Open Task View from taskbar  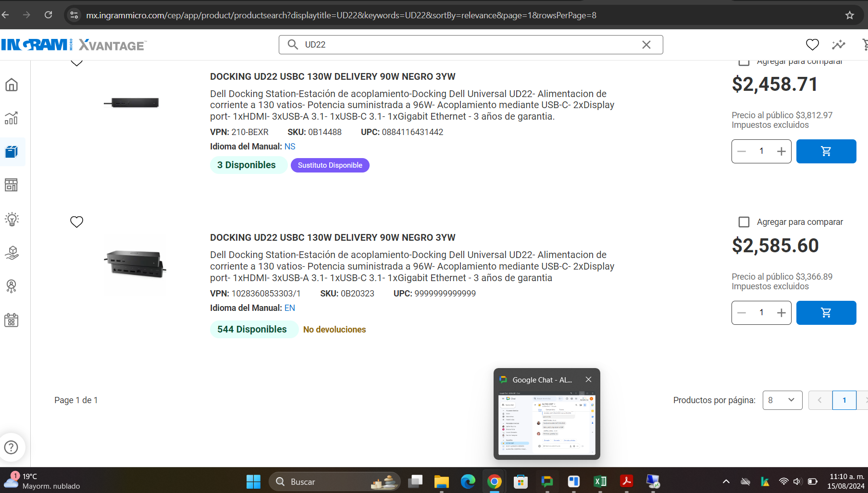coord(415,481)
